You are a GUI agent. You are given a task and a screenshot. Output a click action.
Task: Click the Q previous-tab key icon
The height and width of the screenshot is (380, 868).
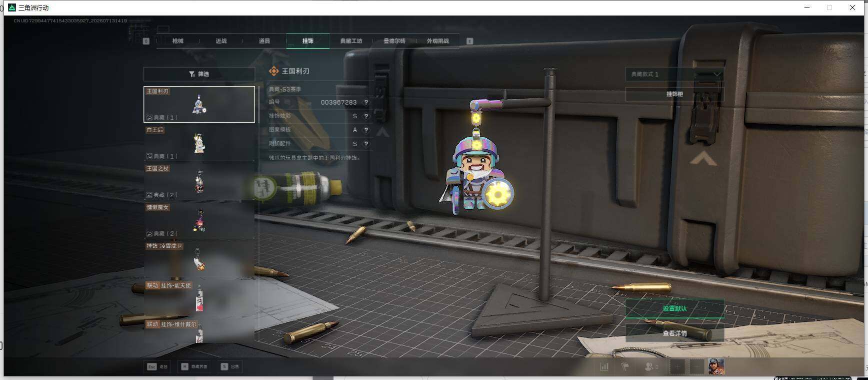tap(146, 41)
